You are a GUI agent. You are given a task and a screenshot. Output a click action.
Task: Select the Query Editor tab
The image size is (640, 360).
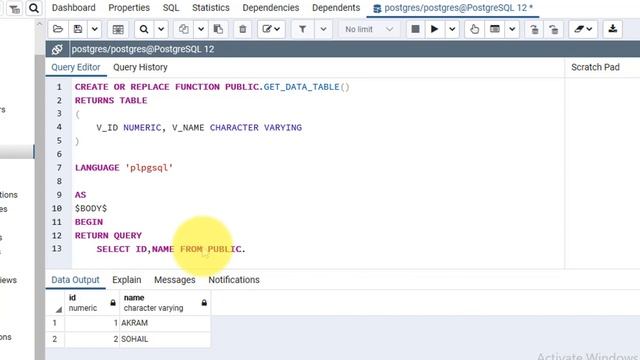tap(76, 67)
